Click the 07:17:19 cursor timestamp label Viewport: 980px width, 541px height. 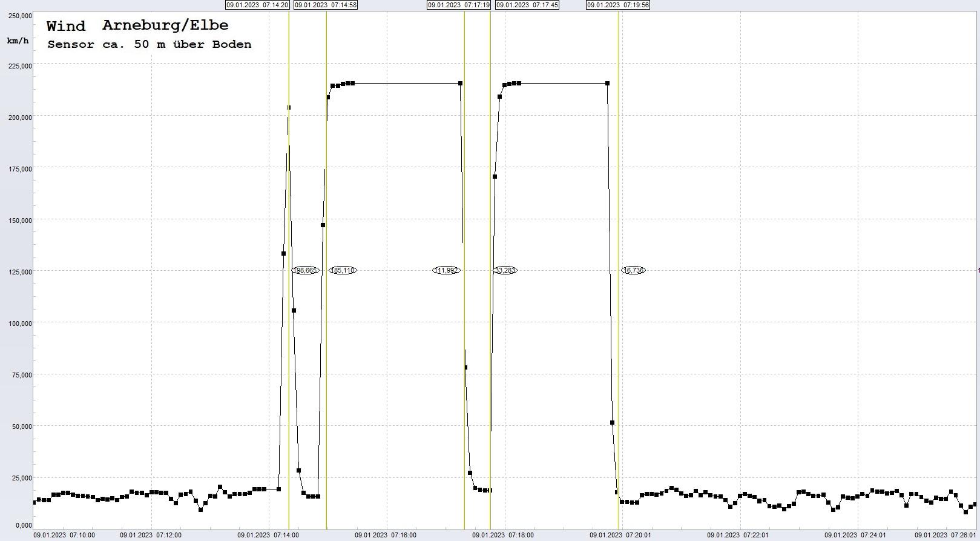[458, 5]
